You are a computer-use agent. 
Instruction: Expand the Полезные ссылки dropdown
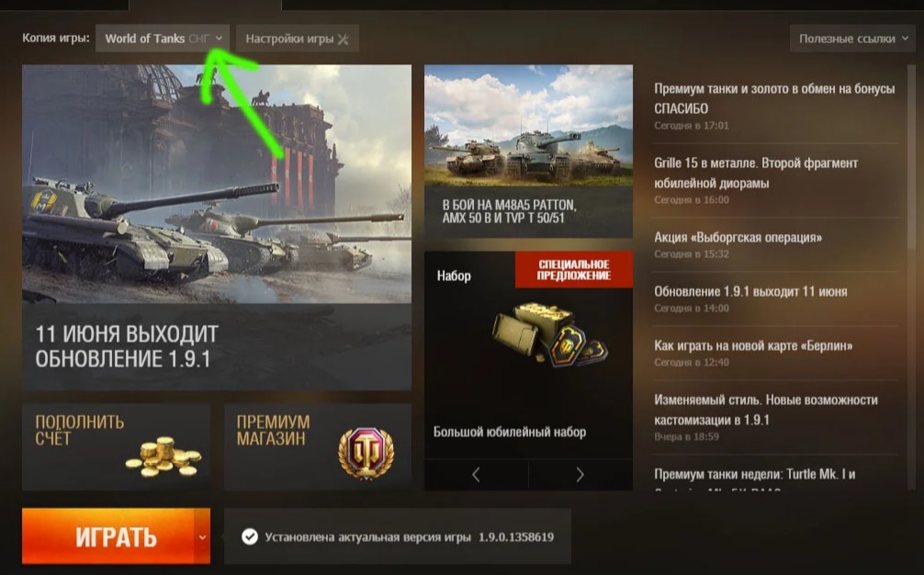pyautogui.click(x=852, y=39)
